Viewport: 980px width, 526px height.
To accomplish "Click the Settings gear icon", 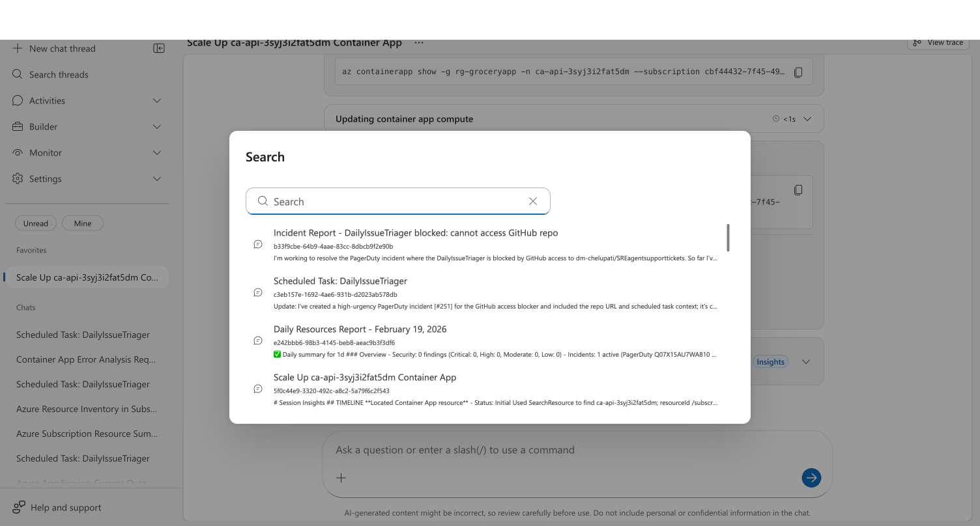I will [x=18, y=178].
